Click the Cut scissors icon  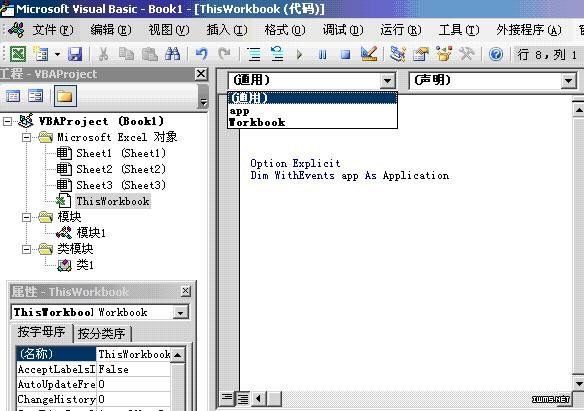tap(103, 54)
